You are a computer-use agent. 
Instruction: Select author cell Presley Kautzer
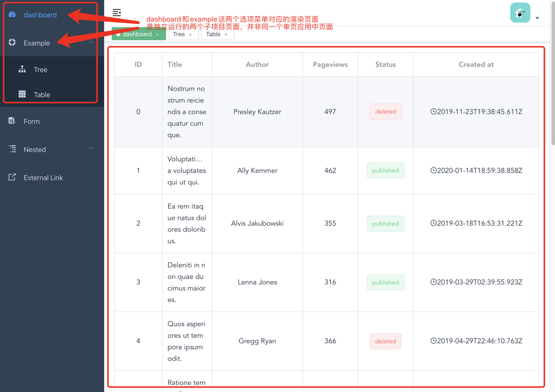coord(257,112)
